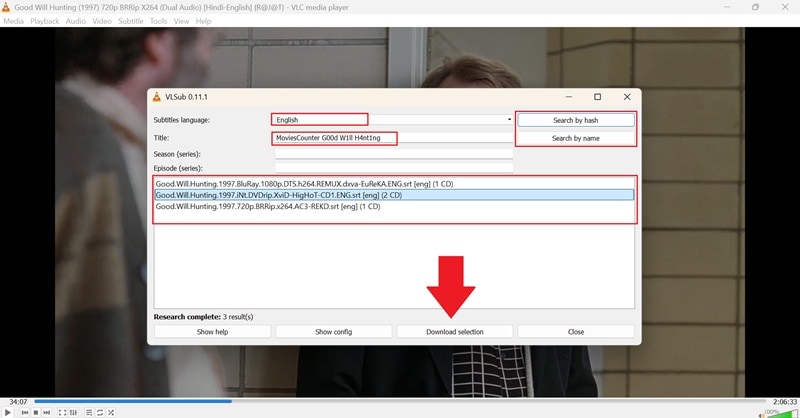Screen dimensions: 800x418
Task: Stop playback with the stop icon
Action: click(x=36, y=412)
